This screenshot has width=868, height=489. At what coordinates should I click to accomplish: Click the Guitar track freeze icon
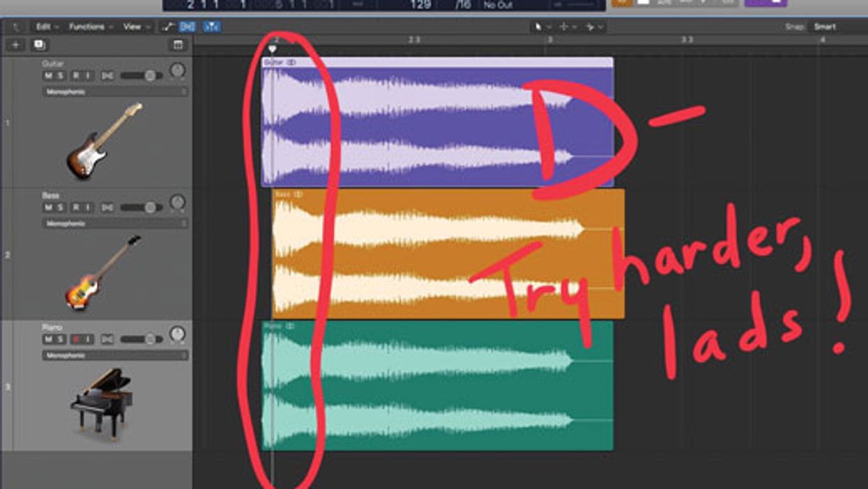[x=107, y=75]
